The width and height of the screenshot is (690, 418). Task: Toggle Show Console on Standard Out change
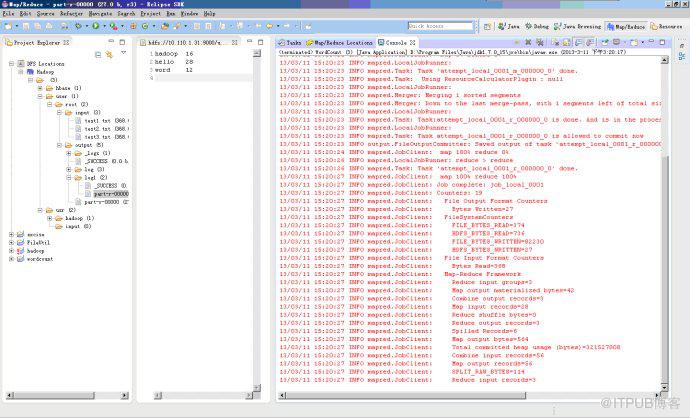(x=578, y=42)
